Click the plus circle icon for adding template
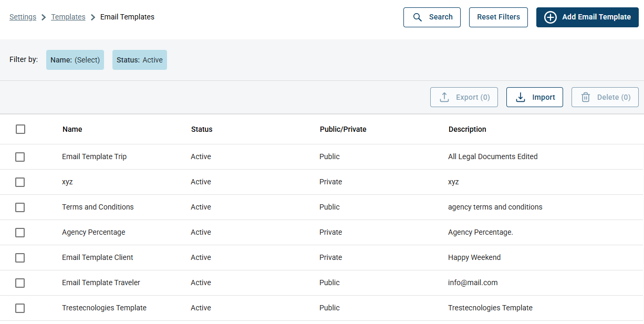The width and height of the screenshot is (644, 324). pyautogui.click(x=550, y=17)
